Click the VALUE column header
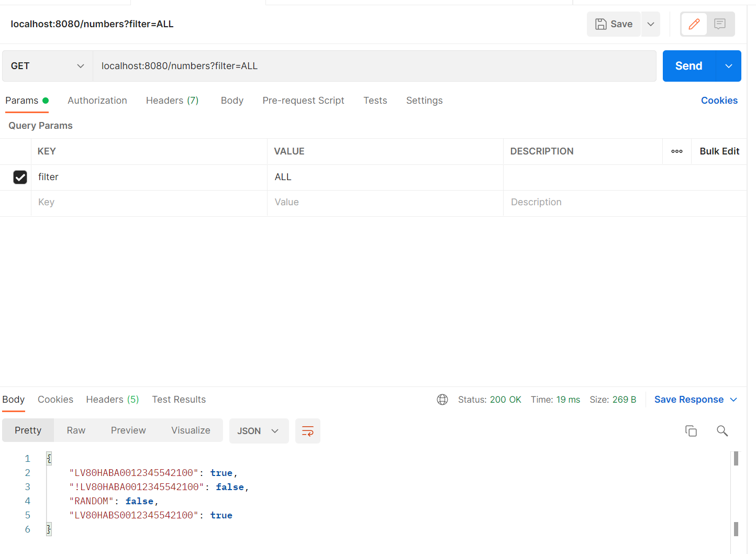 (x=289, y=151)
